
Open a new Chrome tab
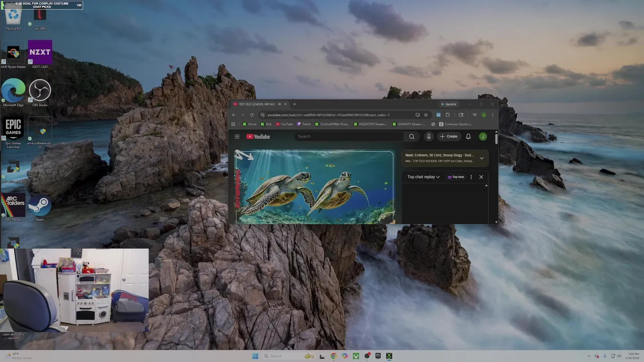pyautogui.click(x=294, y=104)
